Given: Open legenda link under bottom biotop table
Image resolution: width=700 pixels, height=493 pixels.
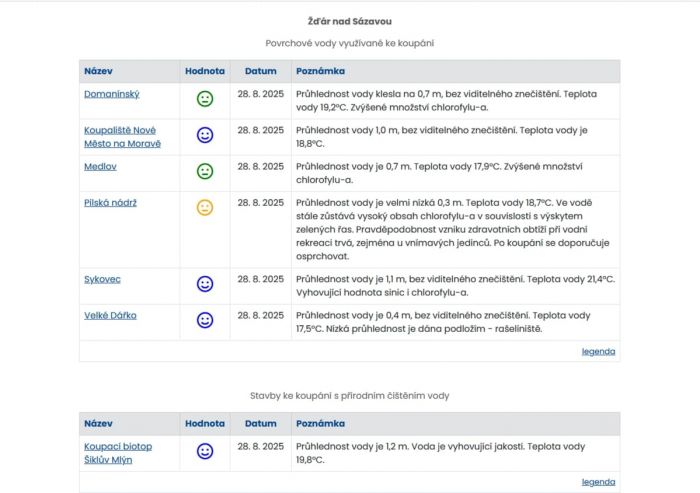Looking at the screenshot, I should coord(598,482).
